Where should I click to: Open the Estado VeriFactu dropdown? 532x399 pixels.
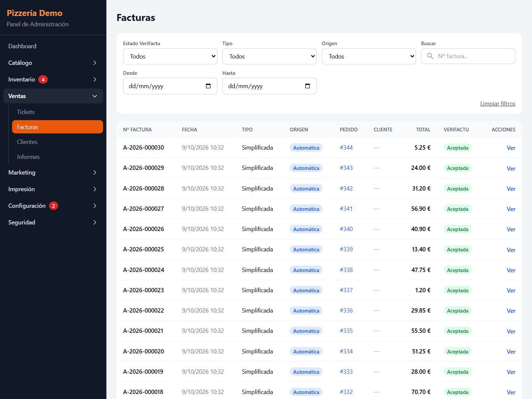click(170, 56)
